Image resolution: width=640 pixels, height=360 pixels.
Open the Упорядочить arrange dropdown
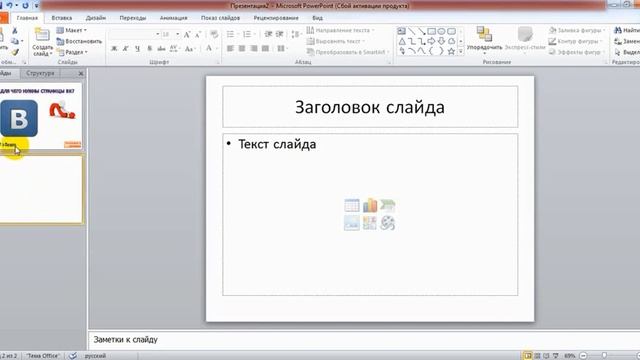pyautogui.click(x=484, y=40)
